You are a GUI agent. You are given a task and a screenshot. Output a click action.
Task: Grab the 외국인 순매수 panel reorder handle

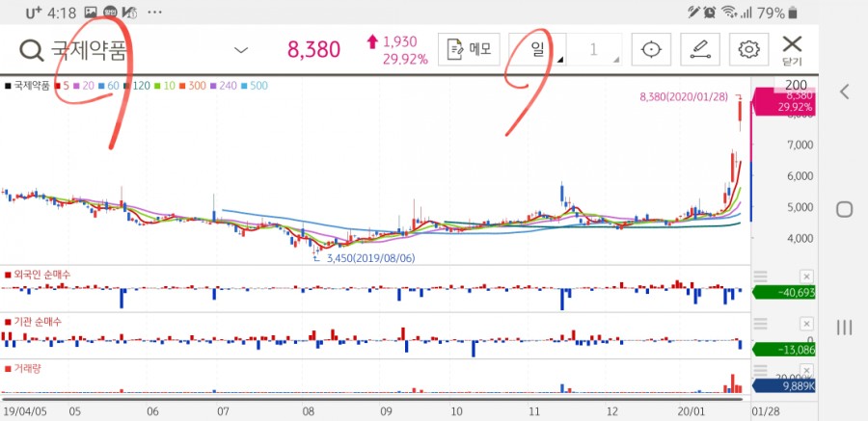pyautogui.click(x=761, y=276)
